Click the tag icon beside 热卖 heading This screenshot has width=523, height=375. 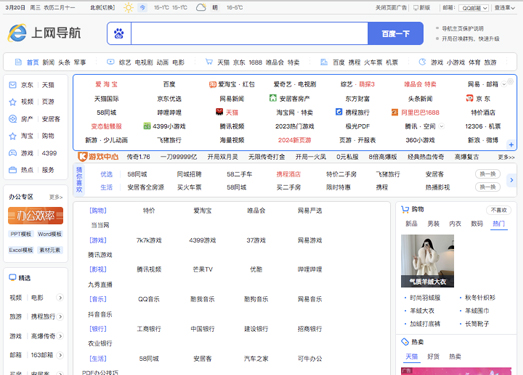point(405,342)
